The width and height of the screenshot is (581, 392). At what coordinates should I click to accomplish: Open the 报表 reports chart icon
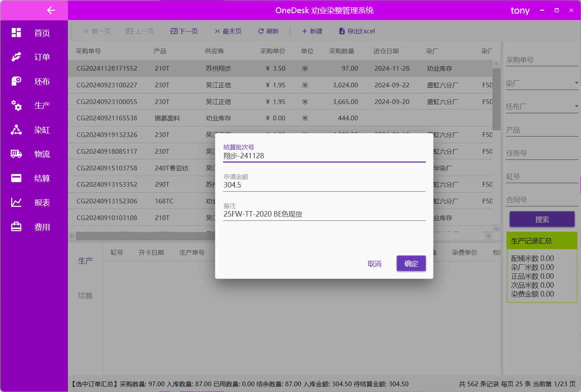(16, 202)
